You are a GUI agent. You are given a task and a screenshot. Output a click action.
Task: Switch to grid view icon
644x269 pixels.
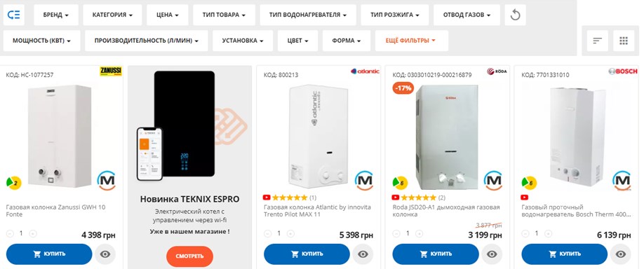coord(624,41)
